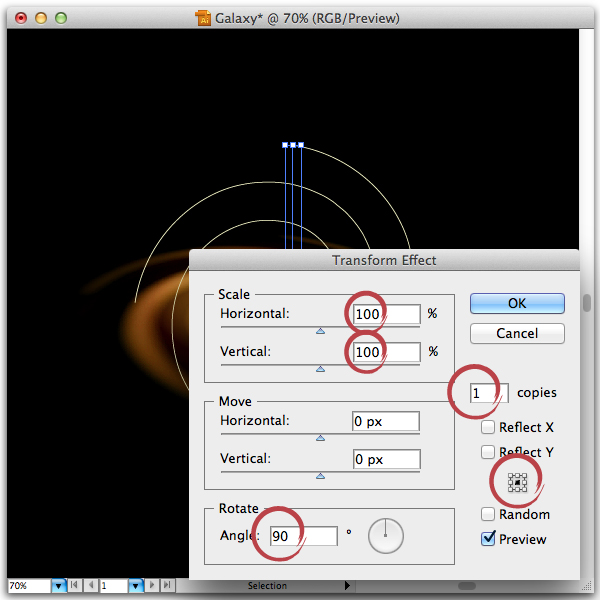The image size is (600, 600).
Task: Open the artboard number dropdown arrow
Action: tap(136, 585)
